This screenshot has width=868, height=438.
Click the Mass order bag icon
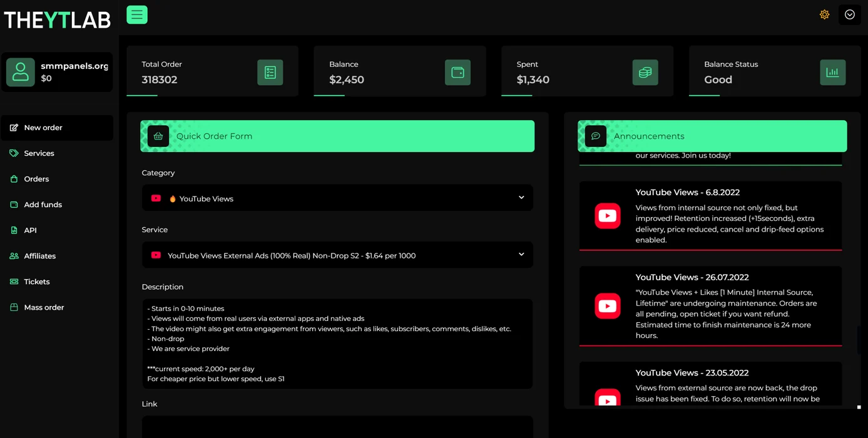coord(14,307)
